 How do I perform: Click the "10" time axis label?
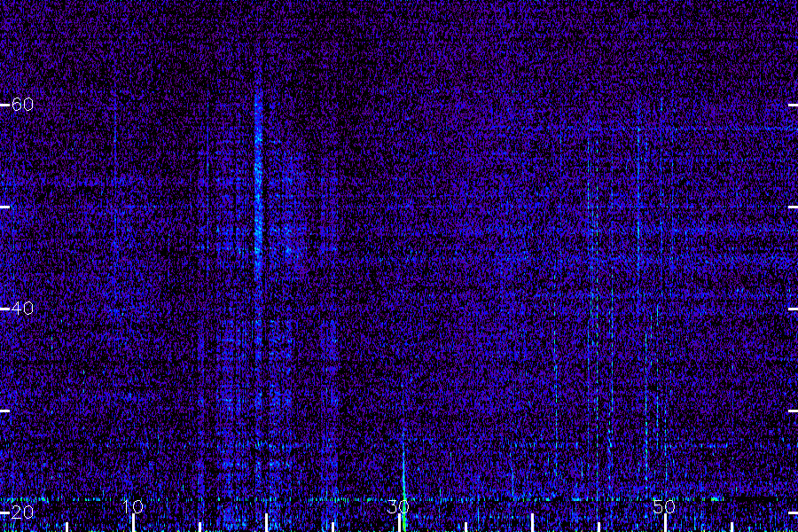(x=133, y=506)
